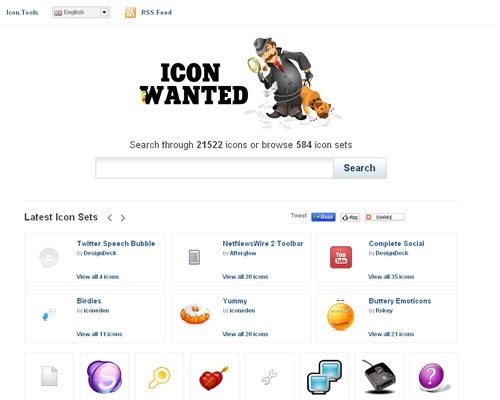The height and width of the screenshot is (400, 500).
Task: Choose the purple question mark icon
Action: click(432, 378)
